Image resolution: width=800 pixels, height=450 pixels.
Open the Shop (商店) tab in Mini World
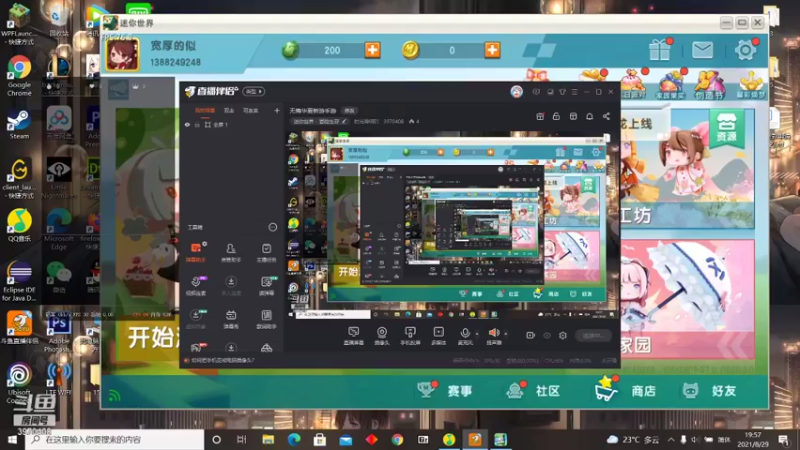pos(625,390)
